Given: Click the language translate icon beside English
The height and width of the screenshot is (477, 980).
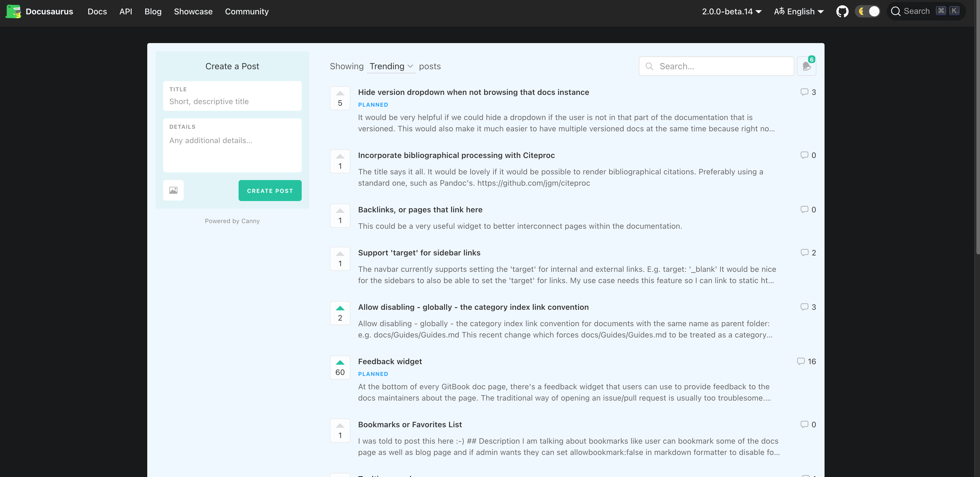Looking at the screenshot, I should coord(779,11).
